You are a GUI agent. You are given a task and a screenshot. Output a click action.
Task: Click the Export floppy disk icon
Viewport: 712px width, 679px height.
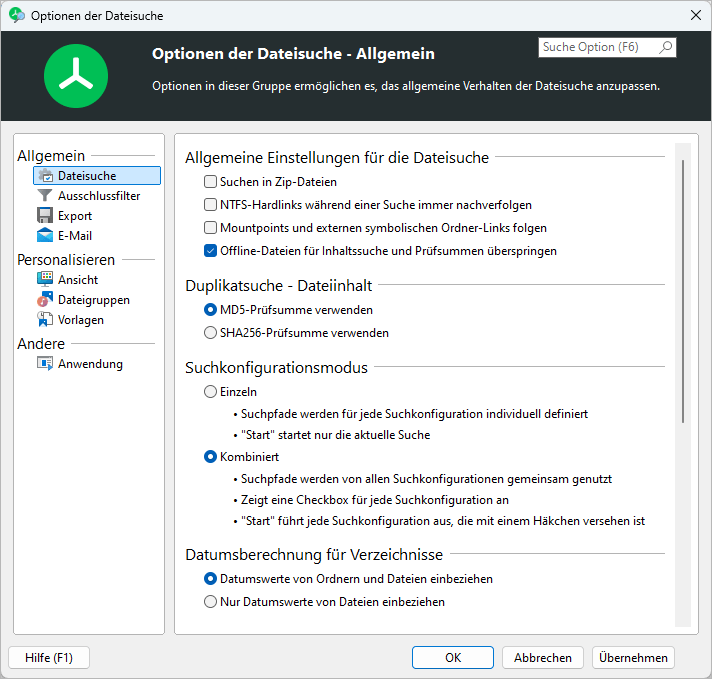pyautogui.click(x=44, y=216)
